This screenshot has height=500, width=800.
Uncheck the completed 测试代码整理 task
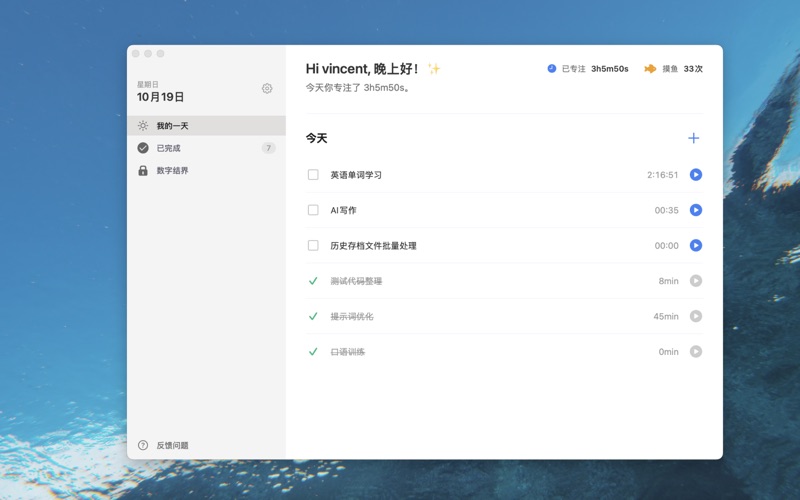313,281
